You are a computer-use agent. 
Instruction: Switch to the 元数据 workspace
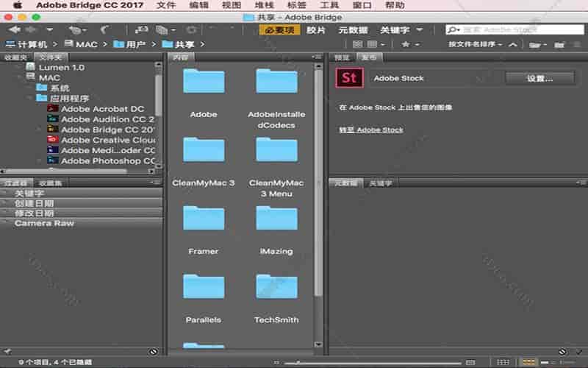coord(353,30)
